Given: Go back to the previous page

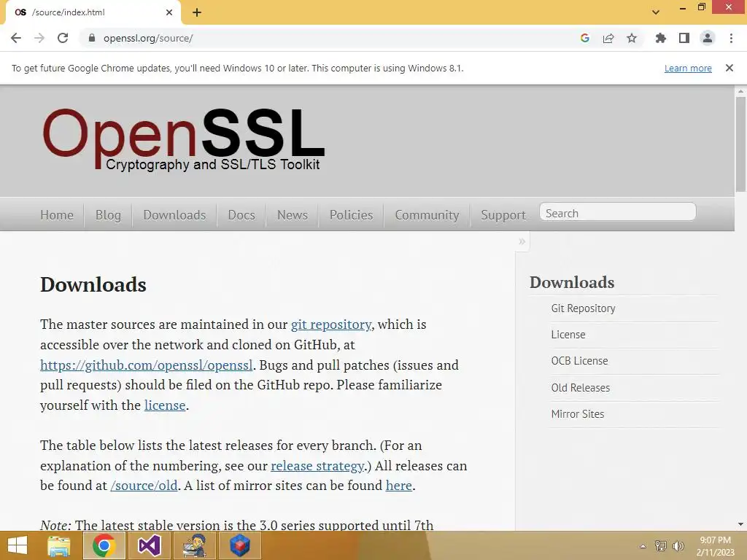Looking at the screenshot, I should coord(16,38).
